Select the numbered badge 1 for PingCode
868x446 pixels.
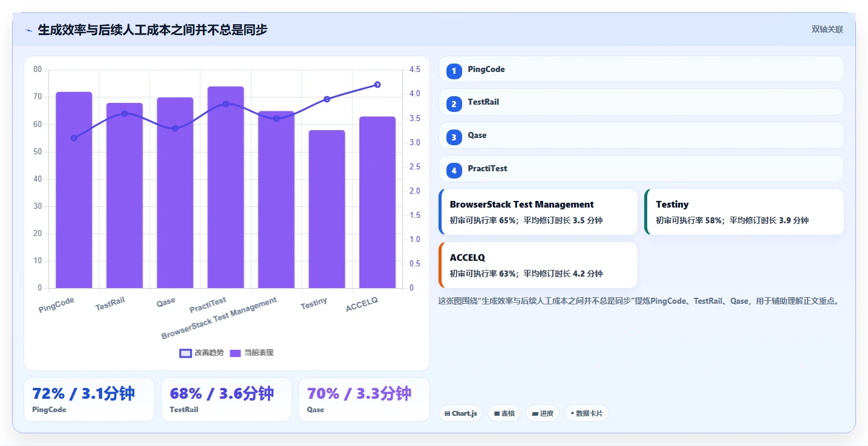pos(454,71)
